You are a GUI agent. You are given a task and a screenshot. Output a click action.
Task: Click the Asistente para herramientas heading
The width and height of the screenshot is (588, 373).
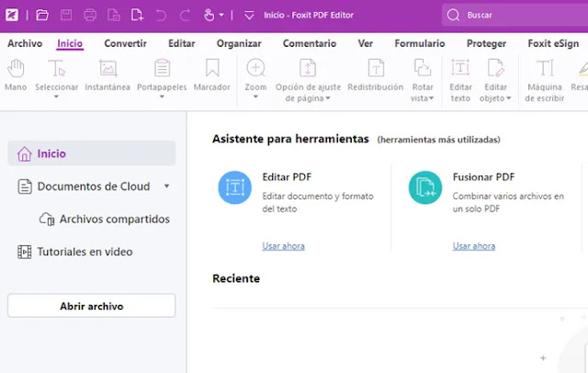[290, 139]
